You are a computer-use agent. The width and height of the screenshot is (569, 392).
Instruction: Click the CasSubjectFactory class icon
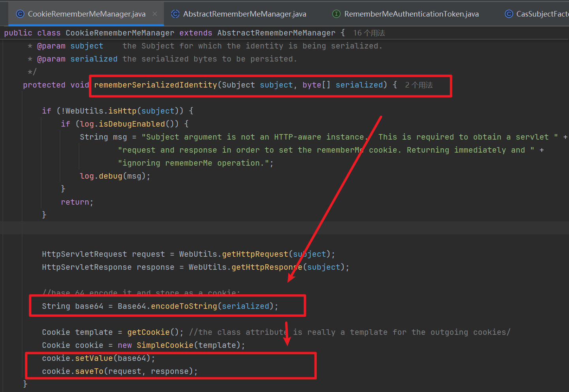tap(509, 14)
